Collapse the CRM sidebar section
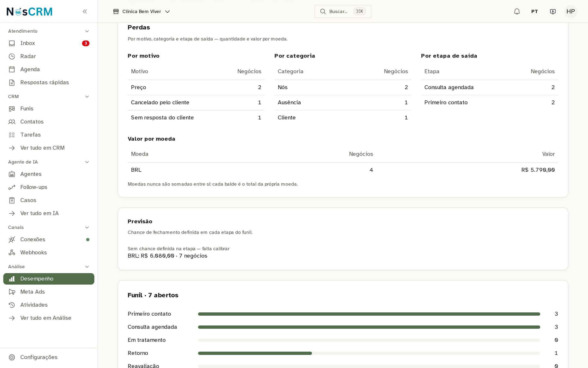Viewport: 588px width, 368px height. click(87, 96)
